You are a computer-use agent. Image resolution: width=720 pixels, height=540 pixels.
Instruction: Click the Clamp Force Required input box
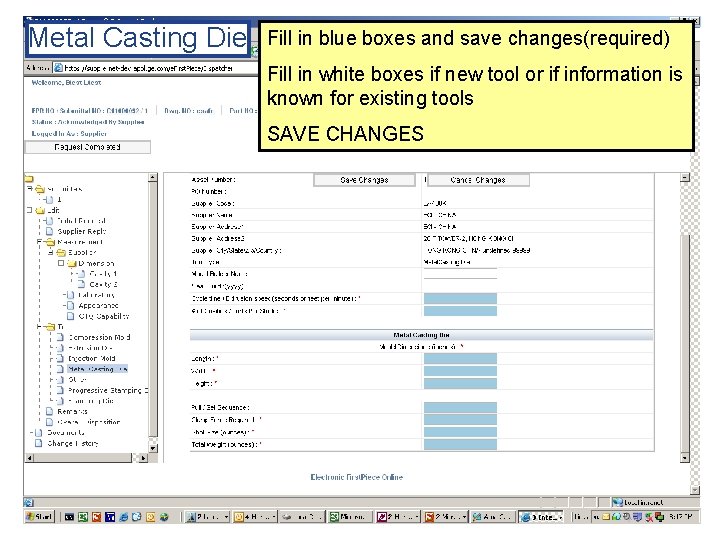point(460,420)
